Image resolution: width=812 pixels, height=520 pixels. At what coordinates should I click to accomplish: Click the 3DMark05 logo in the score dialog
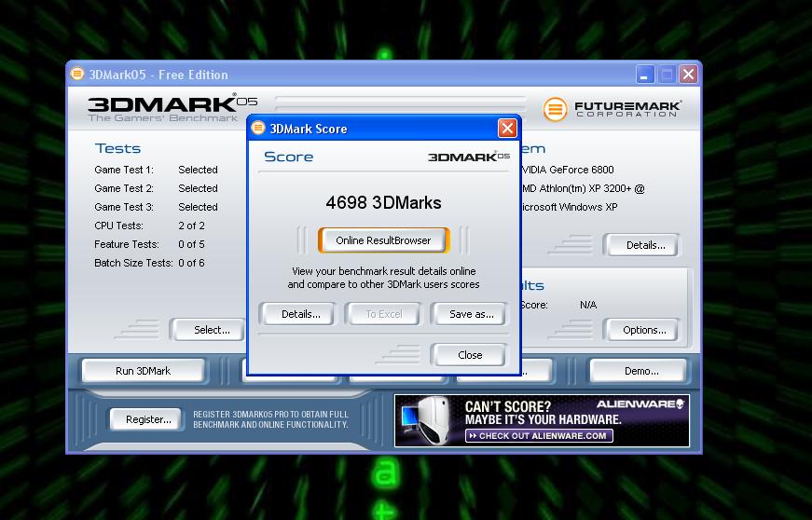tap(469, 157)
